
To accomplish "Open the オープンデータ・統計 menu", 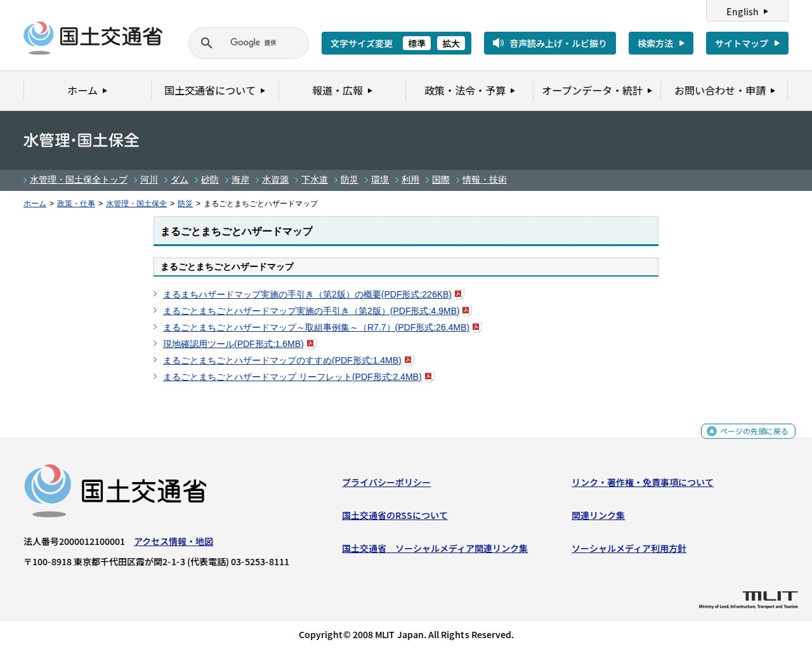I will coord(596,91).
